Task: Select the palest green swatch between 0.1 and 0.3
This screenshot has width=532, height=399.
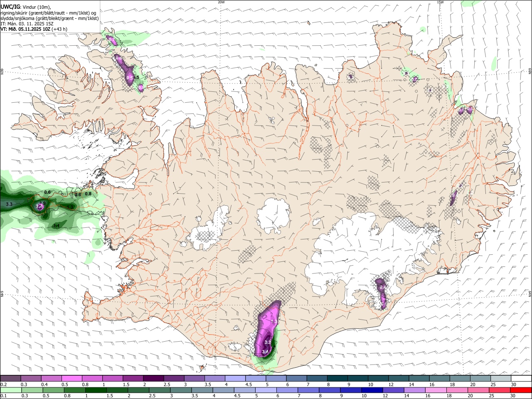Action: (10, 390)
